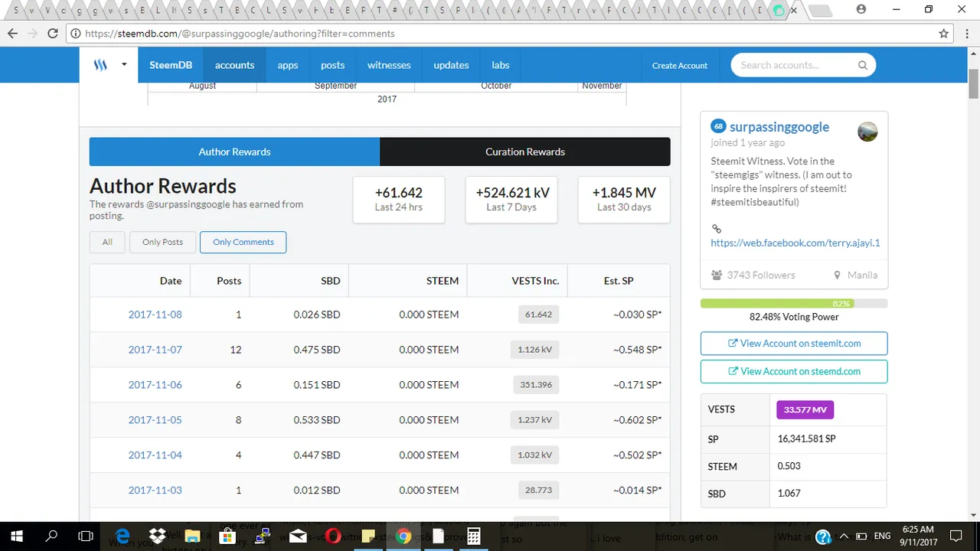Open the SteemDB home menu item
Viewport: 980px width, 551px height.
171,65
